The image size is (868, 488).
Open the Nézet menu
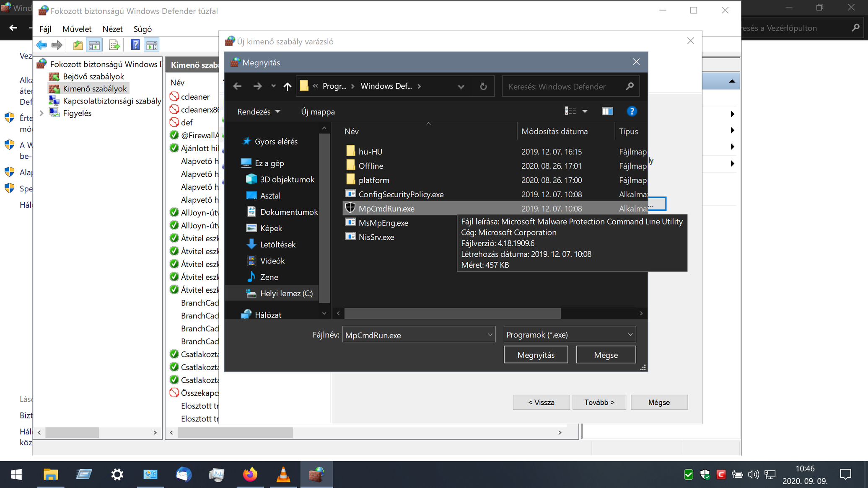click(112, 29)
